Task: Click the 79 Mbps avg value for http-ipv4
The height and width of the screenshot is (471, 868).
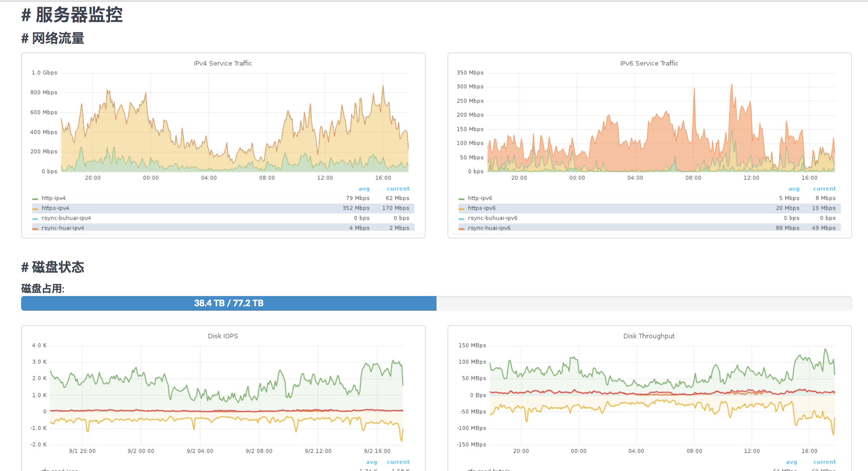Action: click(x=358, y=198)
